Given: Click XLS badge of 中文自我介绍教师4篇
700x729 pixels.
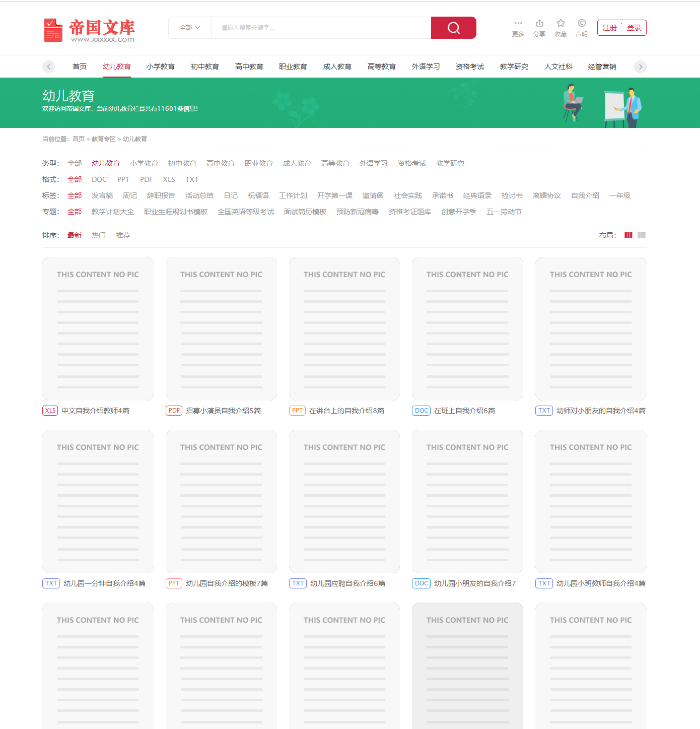Looking at the screenshot, I should pyautogui.click(x=50, y=411).
